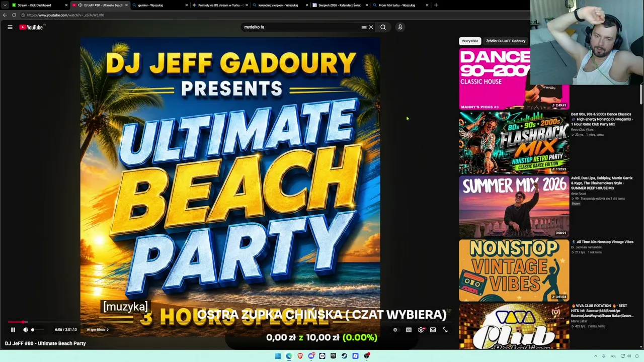The width and height of the screenshot is (644, 362).
Task: Toggle the autoplay switch in player
Action: pyautogui.click(x=396, y=330)
